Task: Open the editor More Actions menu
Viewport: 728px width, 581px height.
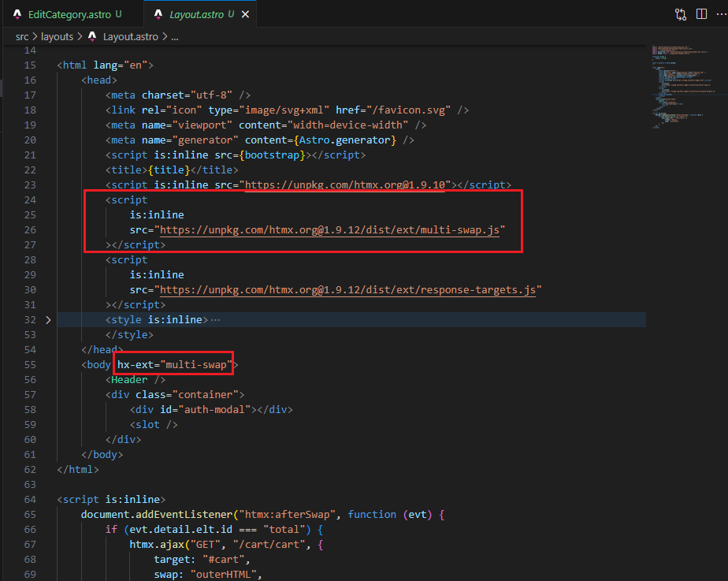Action: [721, 14]
